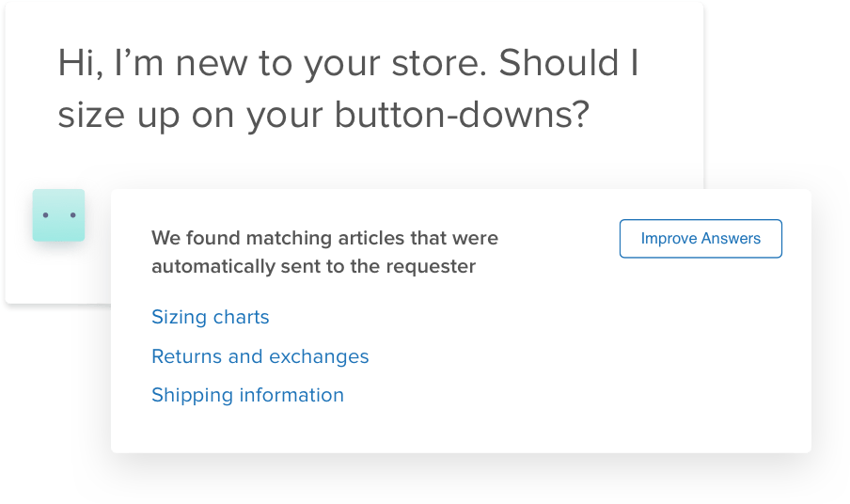
Task: Click the "size up on your button-downs?" line
Action: (x=323, y=115)
